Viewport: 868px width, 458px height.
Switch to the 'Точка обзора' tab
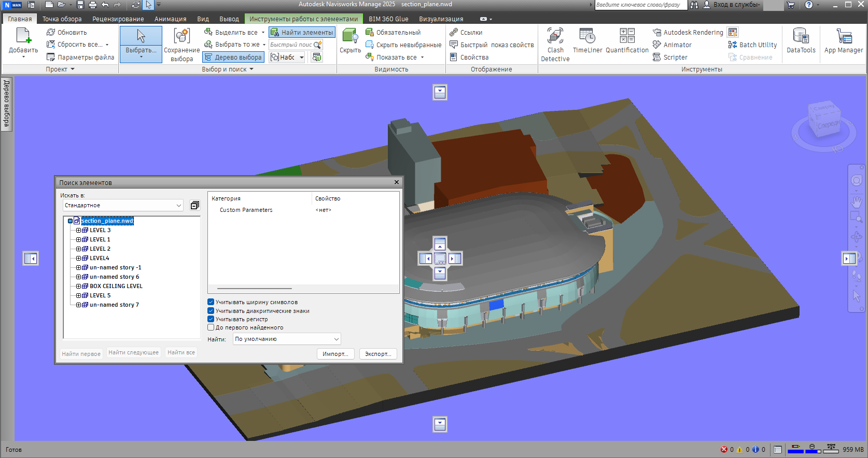coord(62,19)
